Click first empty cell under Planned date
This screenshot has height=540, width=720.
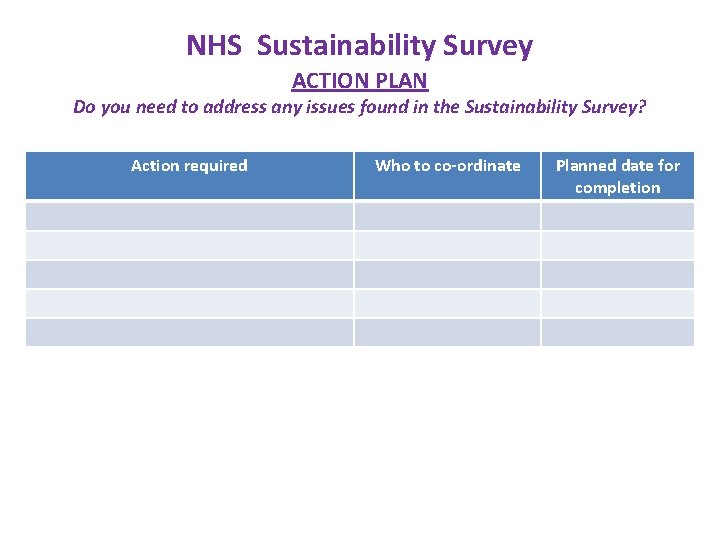click(x=617, y=216)
